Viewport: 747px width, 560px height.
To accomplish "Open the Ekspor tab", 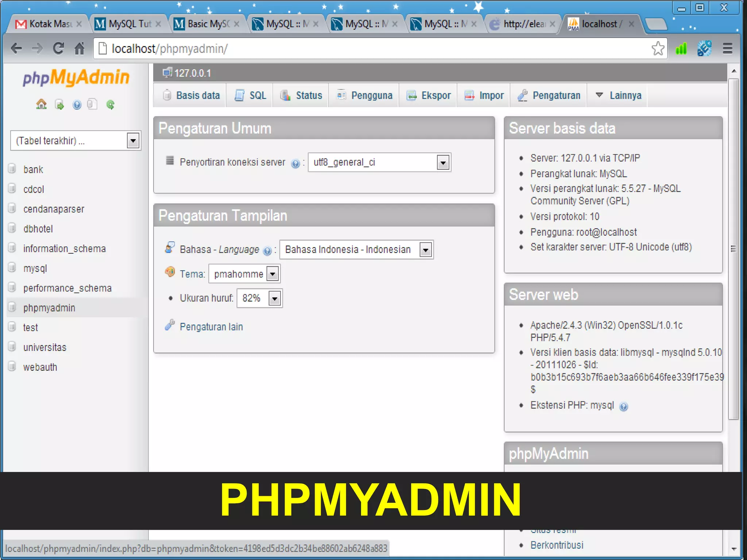I will click(429, 96).
